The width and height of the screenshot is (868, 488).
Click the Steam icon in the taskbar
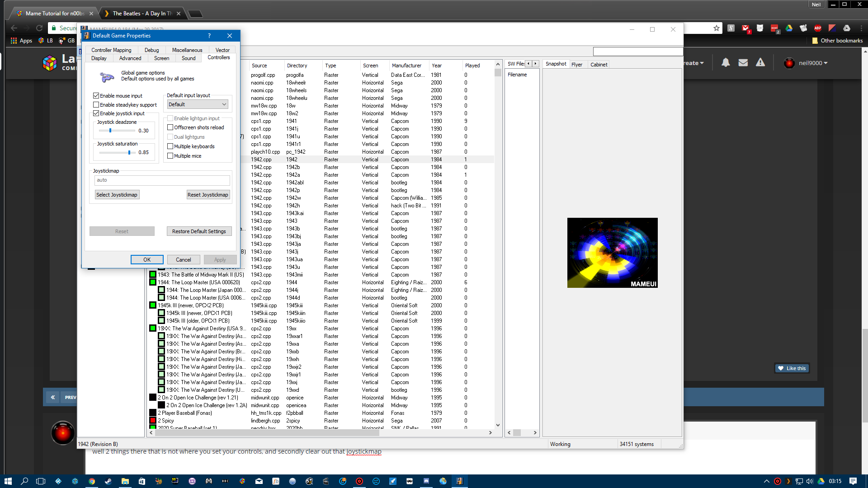coord(108,481)
